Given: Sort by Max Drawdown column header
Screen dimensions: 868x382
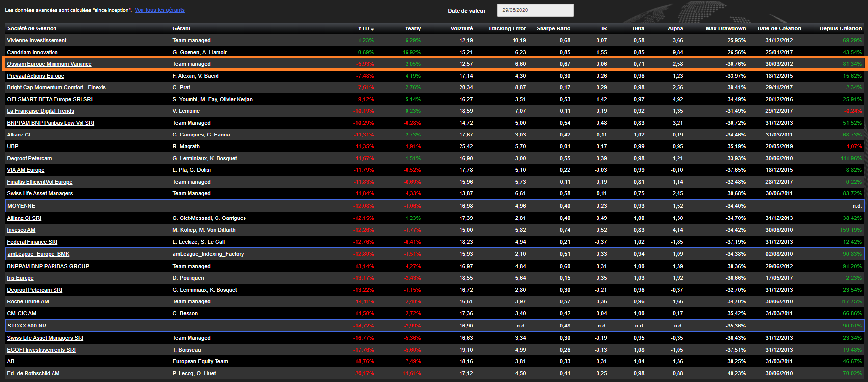Looking at the screenshot, I should tap(726, 28).
